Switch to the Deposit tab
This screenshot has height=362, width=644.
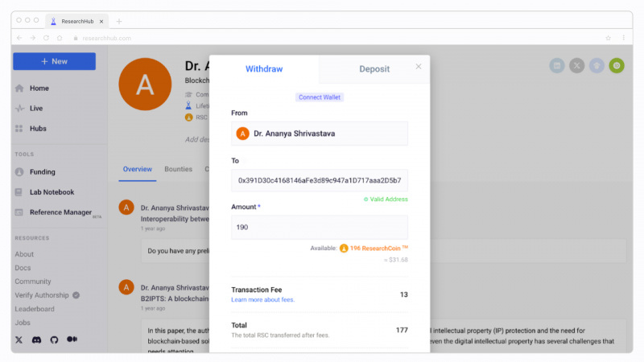(x=374, y=69)
